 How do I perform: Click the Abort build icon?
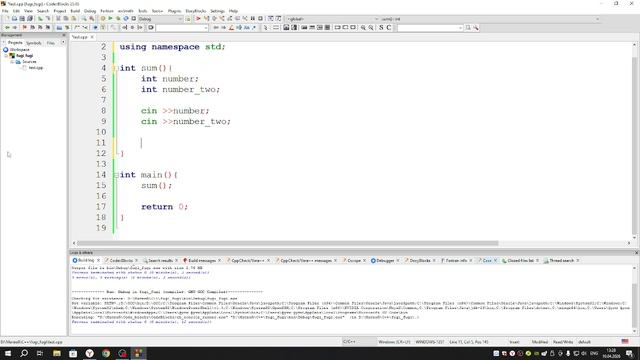133,19
